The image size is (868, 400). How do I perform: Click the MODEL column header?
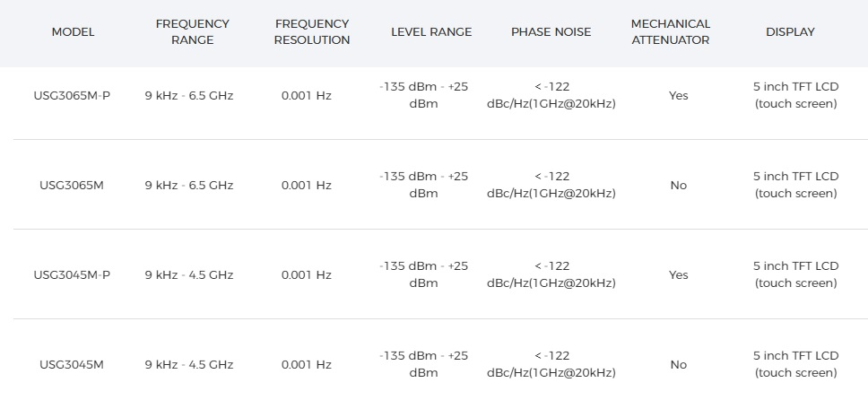coord(73,32)
